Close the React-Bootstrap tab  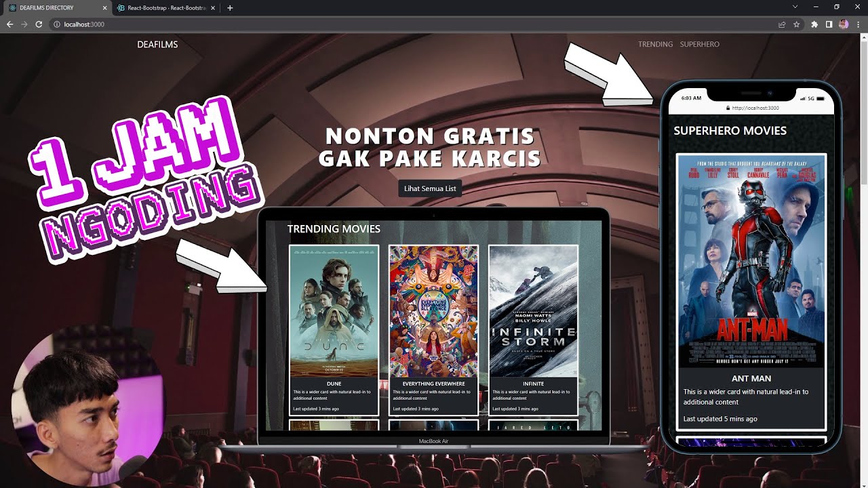214,8
